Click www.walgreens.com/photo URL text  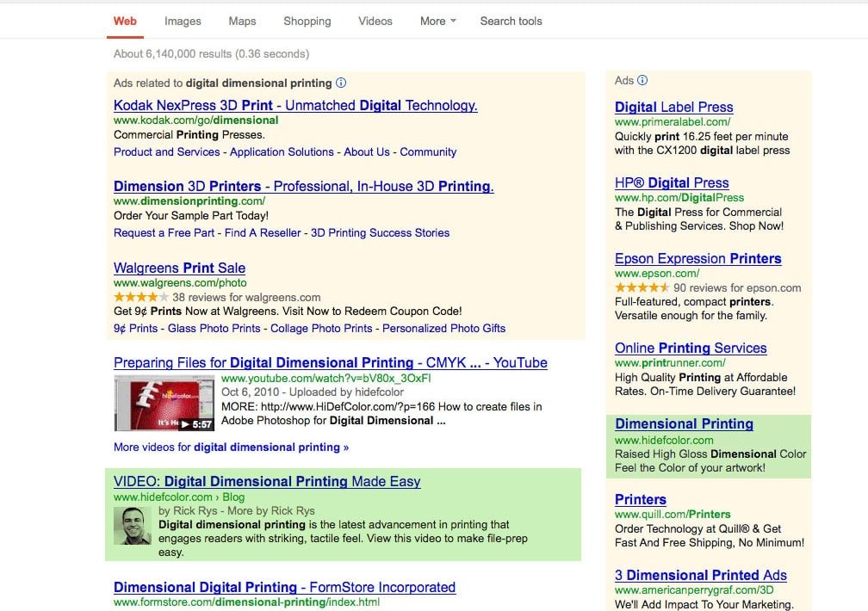pos(180,283)
